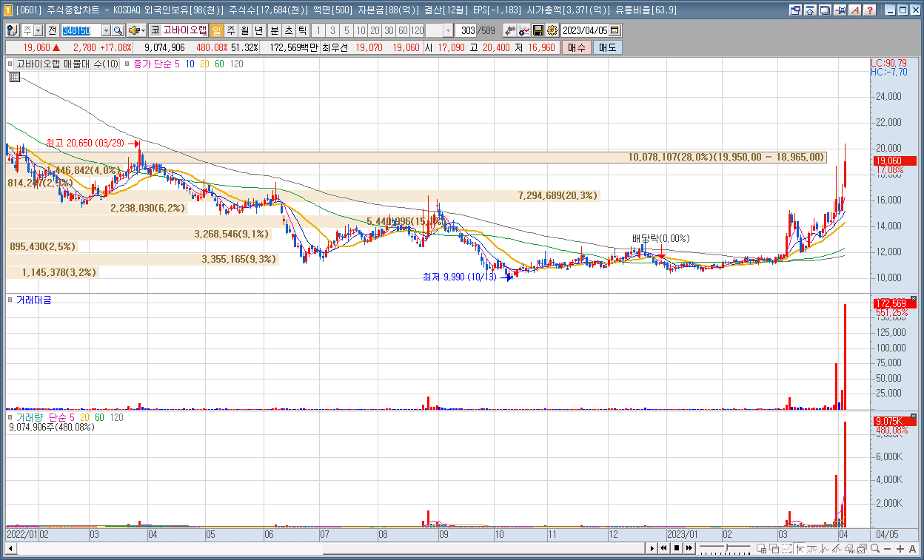Viewport: 924px width, 560px height.
Task: Click the font size A icon in title bar
Action: pos(854,10)
